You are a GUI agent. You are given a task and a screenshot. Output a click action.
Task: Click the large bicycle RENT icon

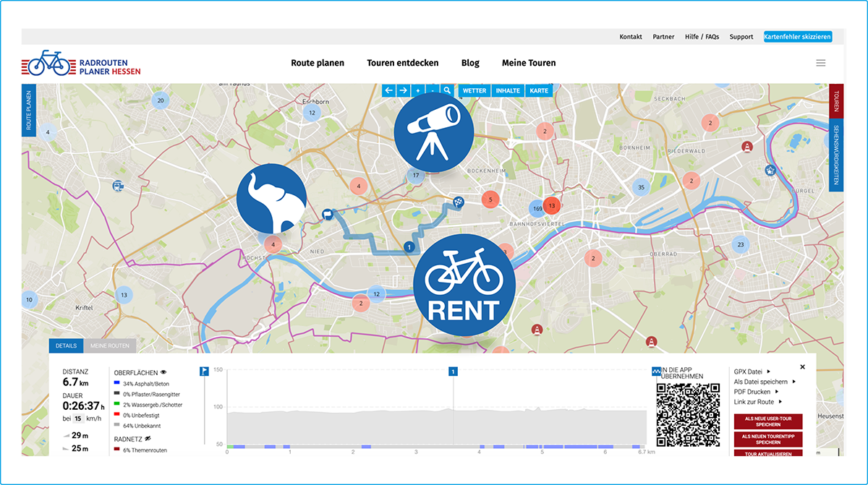point(464,286)
